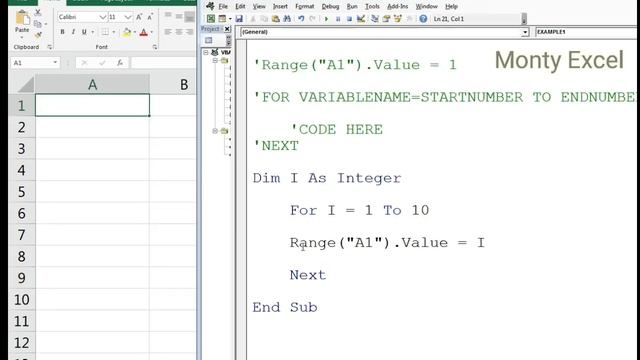The height and width of the screenshot is (360, 640).
Task: Click the Reset stop icon in the VBA toolbar
Action: tap(349, 19)
